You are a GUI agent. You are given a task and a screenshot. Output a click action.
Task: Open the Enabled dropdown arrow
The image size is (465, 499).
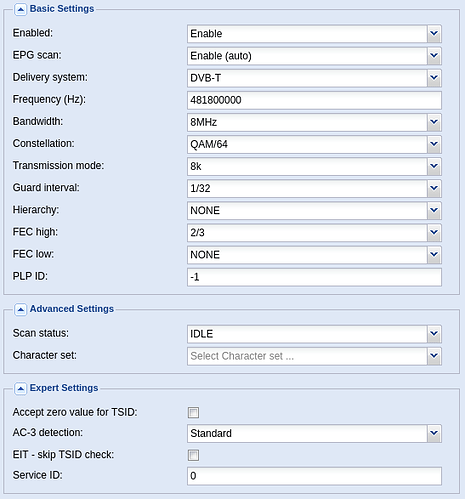pos(434,34)
